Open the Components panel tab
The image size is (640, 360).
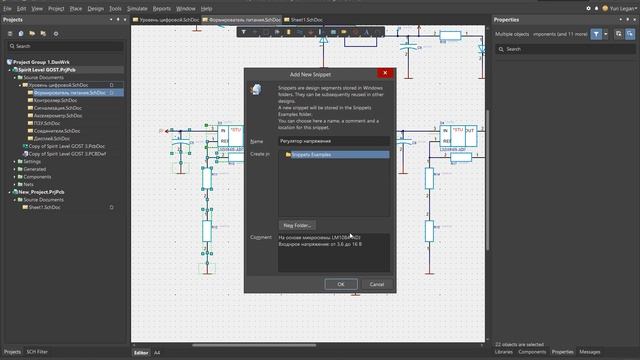tap(532, 352)
